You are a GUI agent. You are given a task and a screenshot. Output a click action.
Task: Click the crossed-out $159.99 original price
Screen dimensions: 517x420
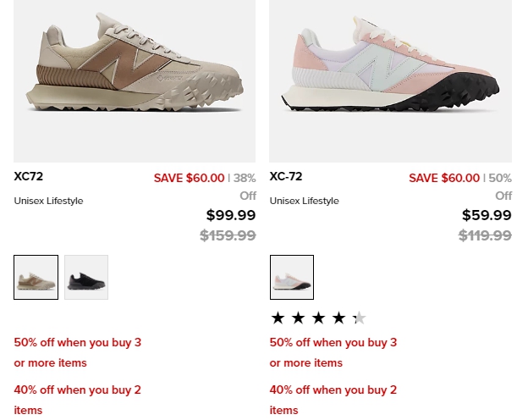(x=228, y=235)
